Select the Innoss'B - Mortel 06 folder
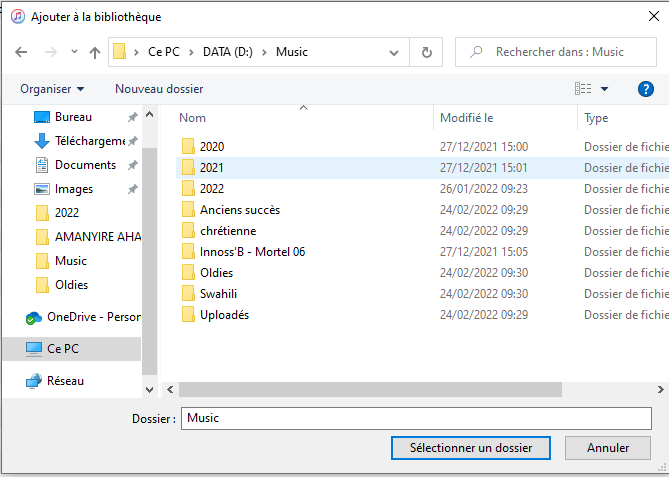Image resolution: width=669 pixels, height=477 pixels. click(253, 252)
